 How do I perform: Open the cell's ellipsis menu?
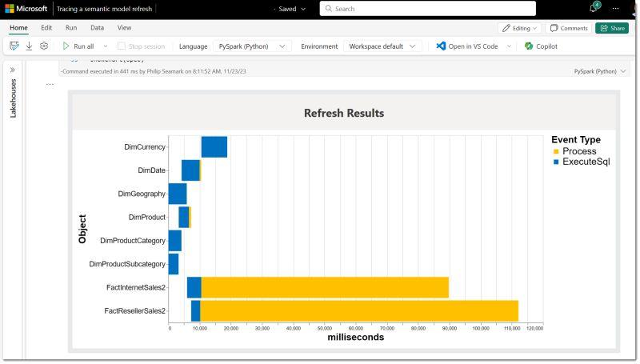coord(50,85)
